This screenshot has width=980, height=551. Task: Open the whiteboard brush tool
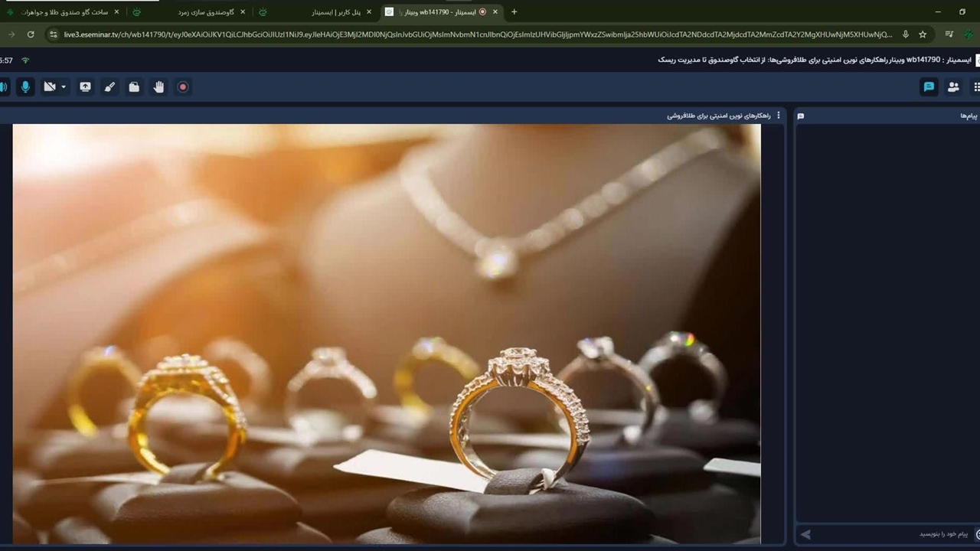(x=109, y=87)
